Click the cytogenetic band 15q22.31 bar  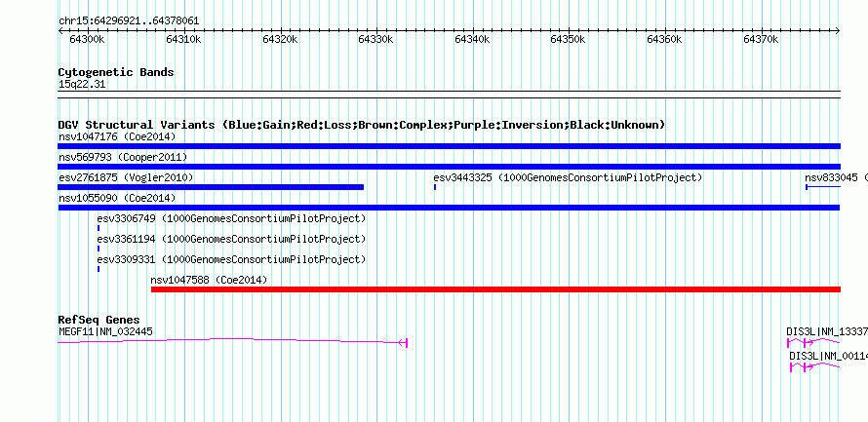coord(449,94)
